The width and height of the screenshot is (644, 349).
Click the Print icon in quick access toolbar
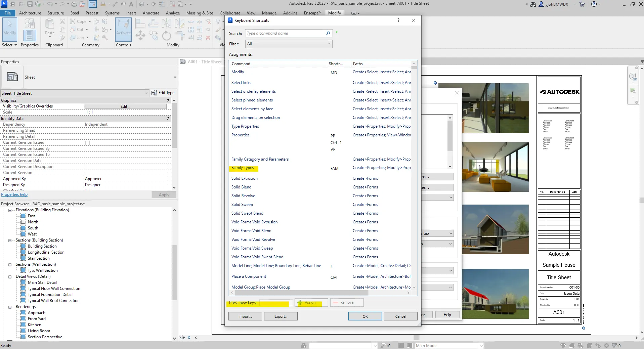pyautogui.click(x=74, y=4)
